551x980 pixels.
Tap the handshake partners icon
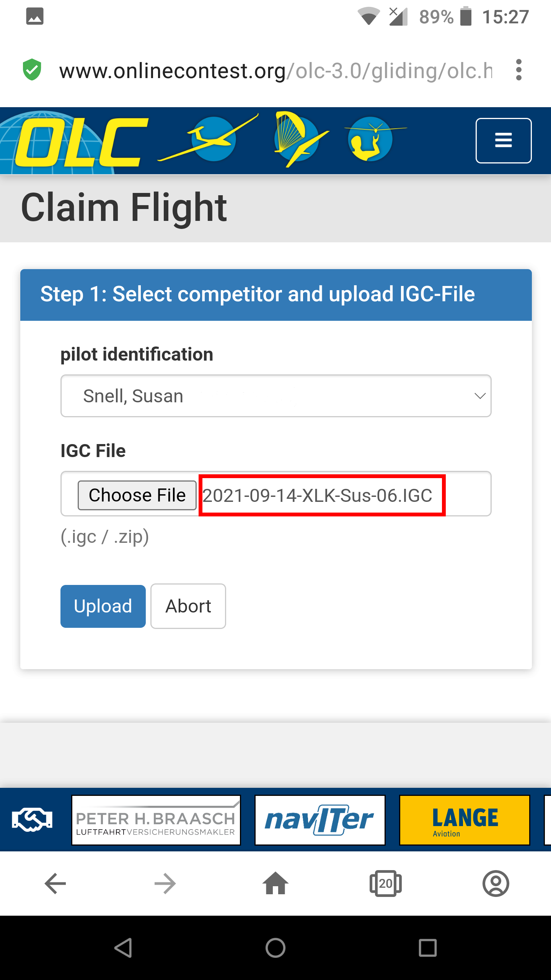(32, 820)
